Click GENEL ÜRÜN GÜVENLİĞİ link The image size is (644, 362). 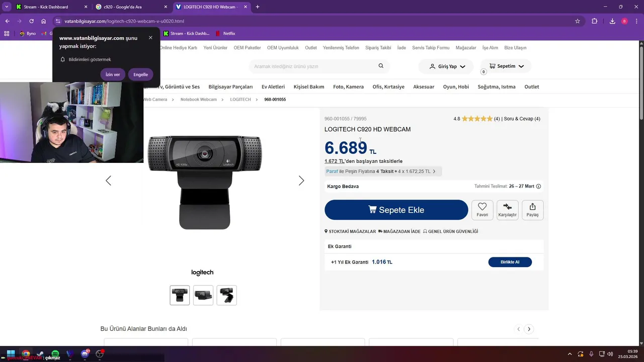(x=450, y=232)
